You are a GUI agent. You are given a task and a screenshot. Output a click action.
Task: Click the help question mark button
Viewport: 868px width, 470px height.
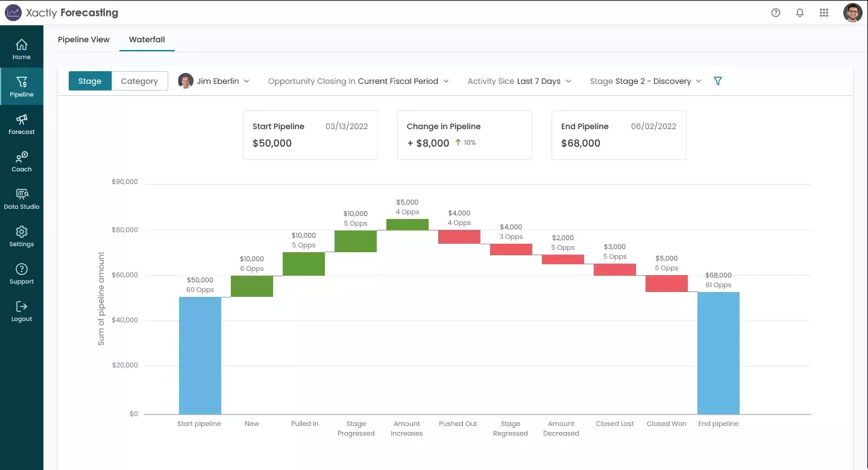[x=776, y=13]
